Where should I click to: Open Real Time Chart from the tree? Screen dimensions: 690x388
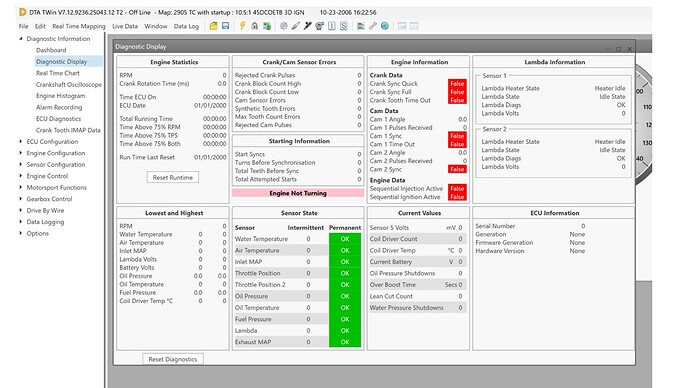pos(58,73)
